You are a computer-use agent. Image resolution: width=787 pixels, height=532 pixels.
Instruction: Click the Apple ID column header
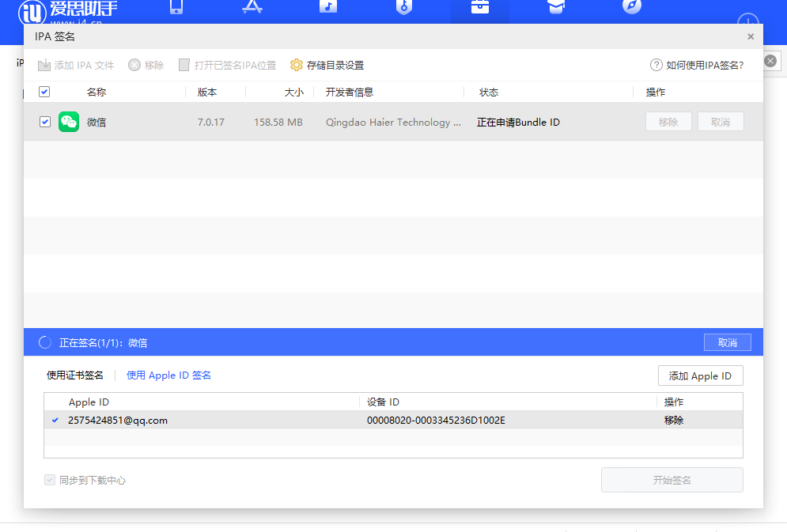tap(89, 402)
